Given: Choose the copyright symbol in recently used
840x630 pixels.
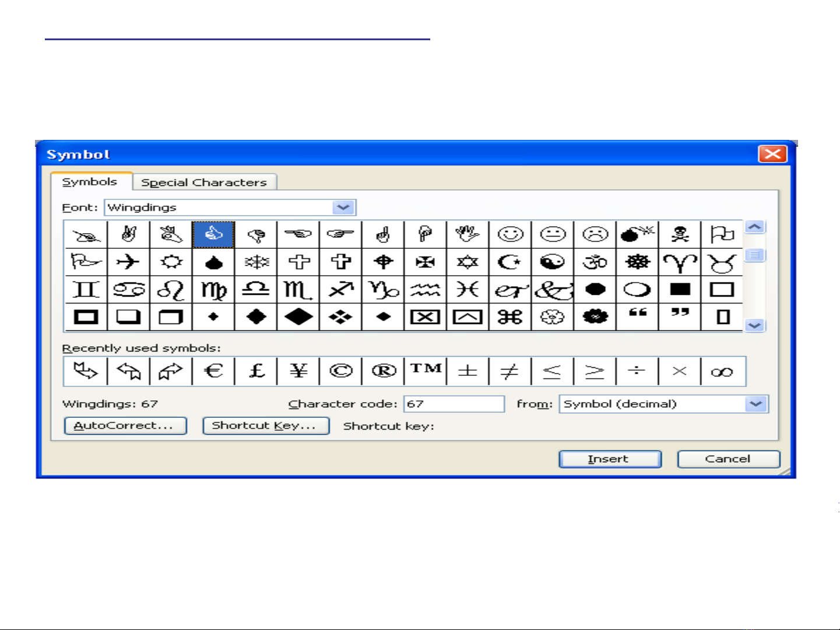Looking at the screenshot, I should tap(340, 371).
